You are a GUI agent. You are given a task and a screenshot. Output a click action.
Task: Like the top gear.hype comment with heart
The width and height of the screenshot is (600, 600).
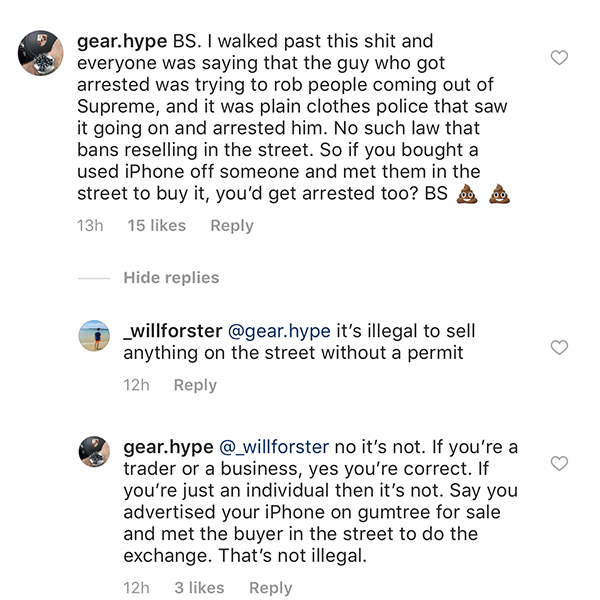560,58
